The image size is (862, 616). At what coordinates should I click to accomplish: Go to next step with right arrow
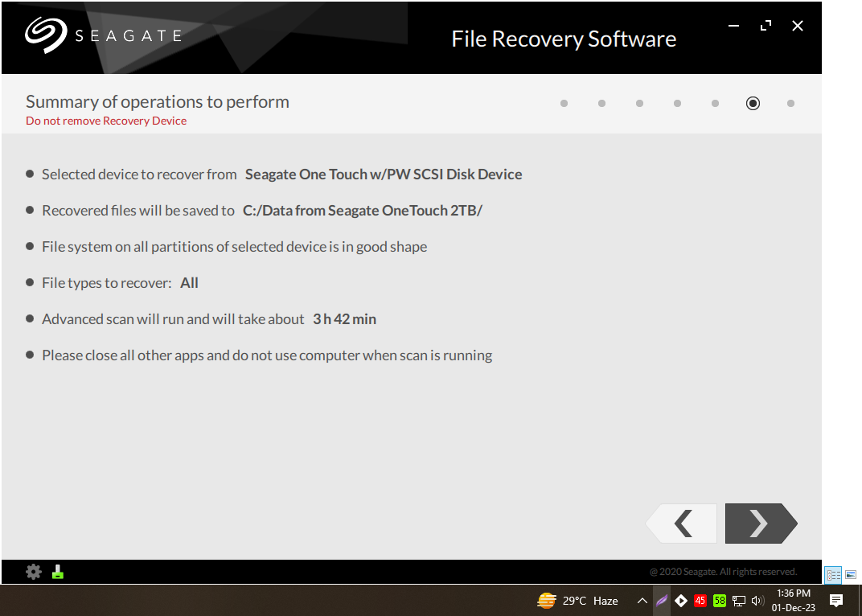coord(761,523)
